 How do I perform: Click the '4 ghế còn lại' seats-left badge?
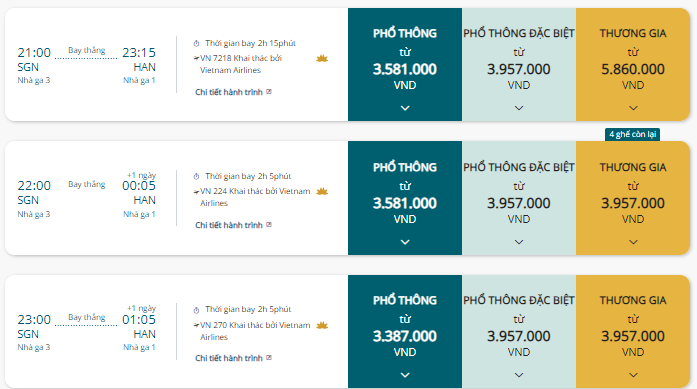(633, 134)
